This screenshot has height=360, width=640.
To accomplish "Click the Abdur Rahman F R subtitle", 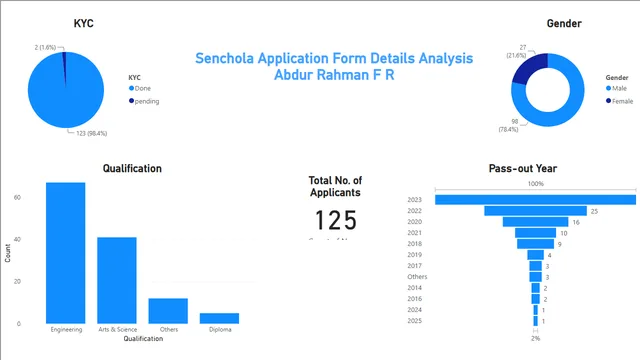I will (334, 75).
